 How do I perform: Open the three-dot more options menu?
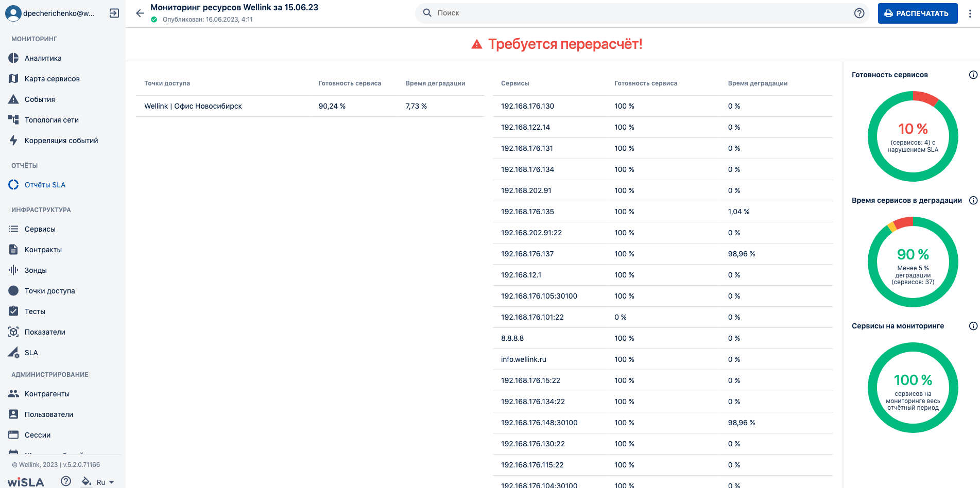click(x=970, y=13)
